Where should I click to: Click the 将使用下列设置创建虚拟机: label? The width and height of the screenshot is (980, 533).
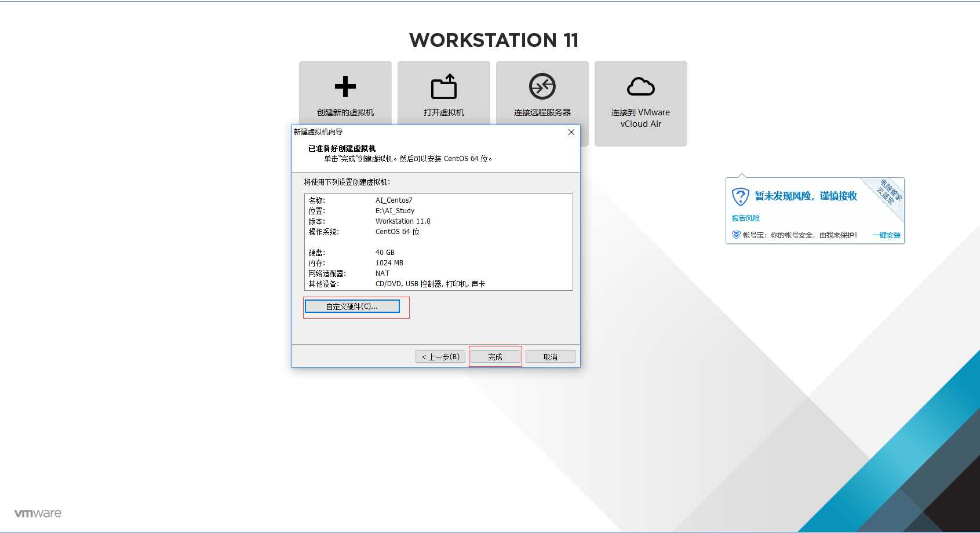(x=347, y=182)
